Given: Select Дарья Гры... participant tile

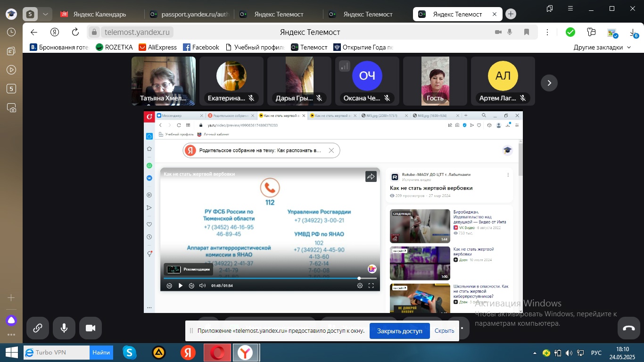Looking at the screenshot, I should (299, 81).
